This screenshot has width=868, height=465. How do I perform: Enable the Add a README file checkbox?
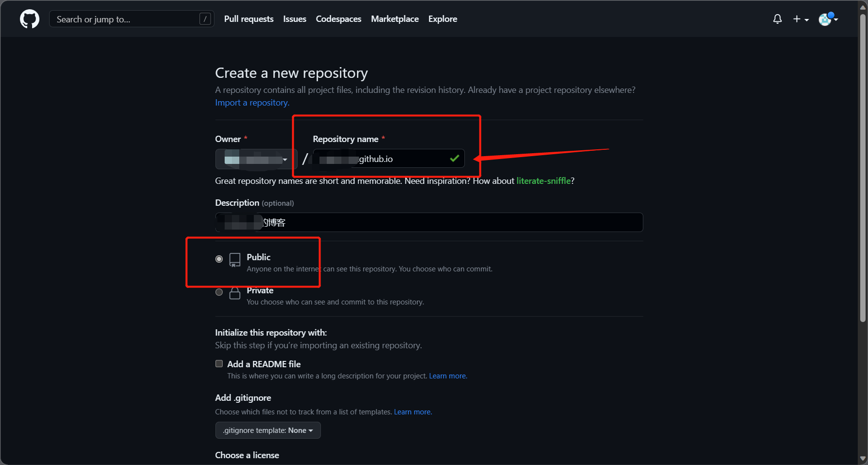[x=219, y=364]
